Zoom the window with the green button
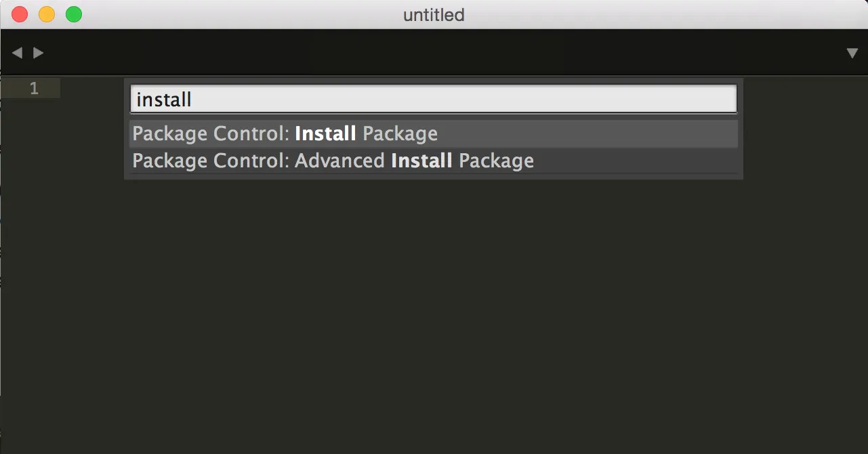 pyautogui.click(x=74, y=14)
